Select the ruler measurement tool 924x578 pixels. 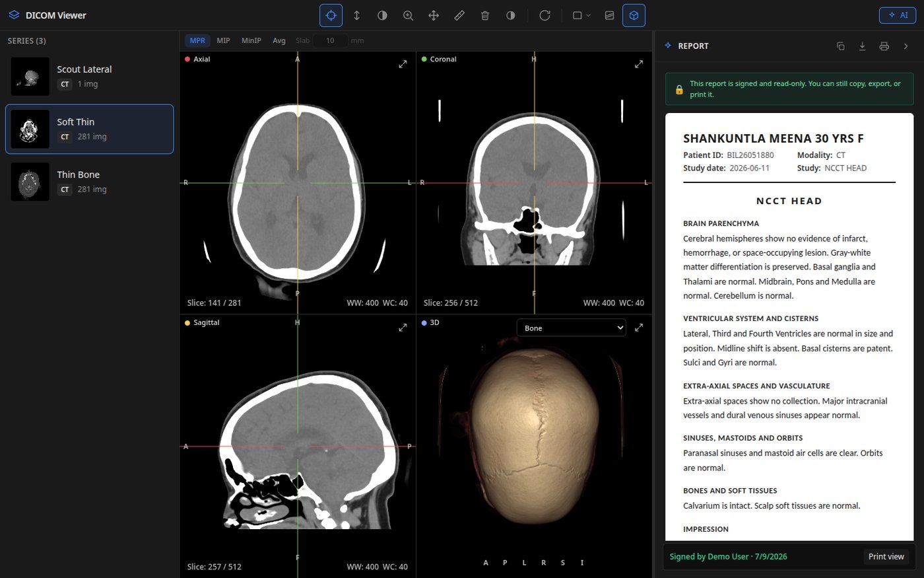459,15
